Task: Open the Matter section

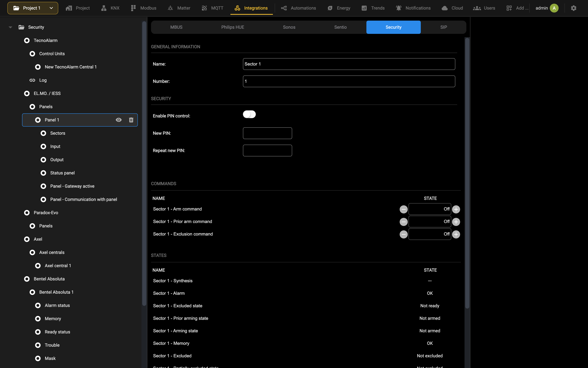Action: point(179,8)
